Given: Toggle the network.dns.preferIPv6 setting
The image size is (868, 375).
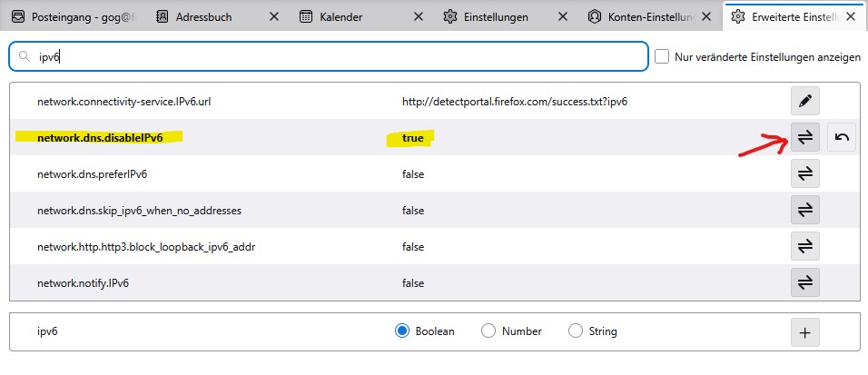Looking at the screenshot, I should click(x=804, y=173).
